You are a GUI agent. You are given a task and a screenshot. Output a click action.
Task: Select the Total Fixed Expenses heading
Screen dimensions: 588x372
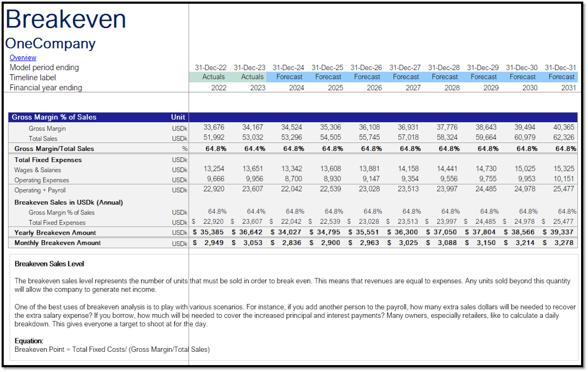[48, 160]
